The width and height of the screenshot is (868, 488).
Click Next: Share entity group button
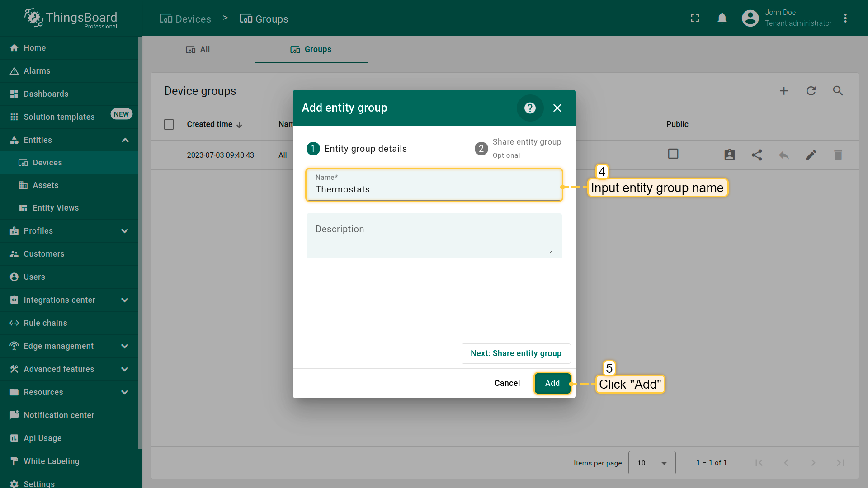[x=516, y=353]
